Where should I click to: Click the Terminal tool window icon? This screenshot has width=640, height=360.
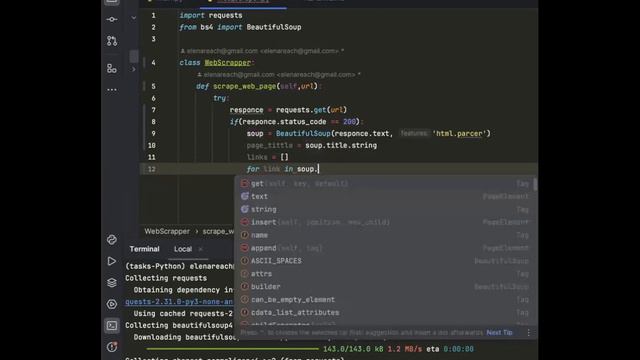[x=112, y=325]
